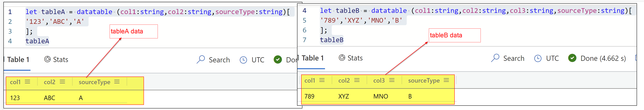Sort by col2 header in tableB results
The width and height of the screenshot is (644, 110).
[344, 81]
